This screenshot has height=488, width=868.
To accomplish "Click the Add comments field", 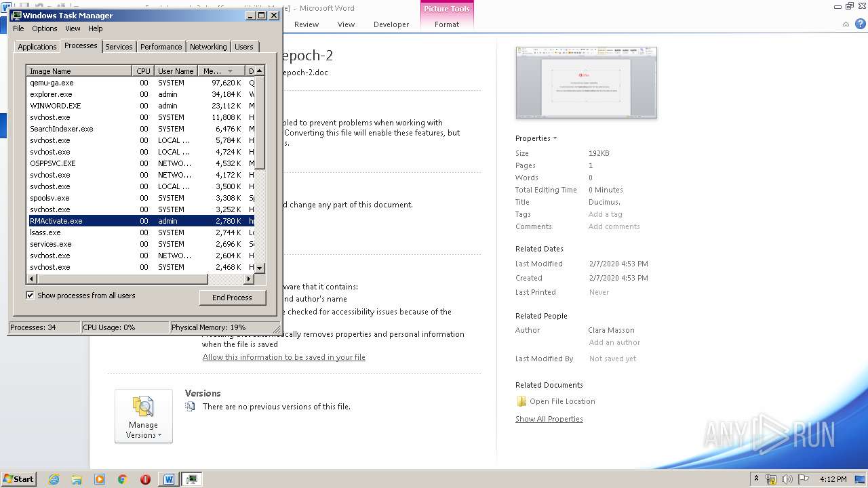I will (x=614, y=226).
